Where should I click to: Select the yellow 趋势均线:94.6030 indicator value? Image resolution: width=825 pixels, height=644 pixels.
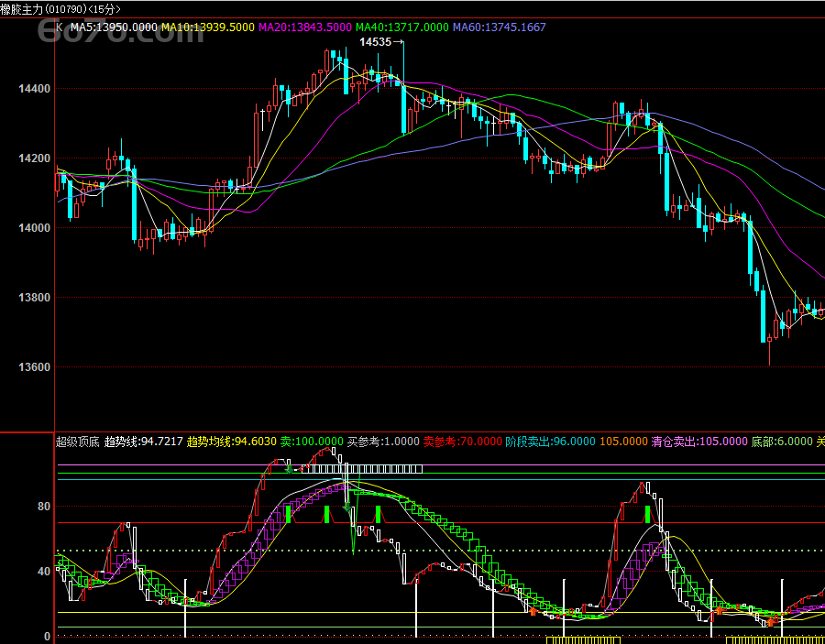(232, 442)
